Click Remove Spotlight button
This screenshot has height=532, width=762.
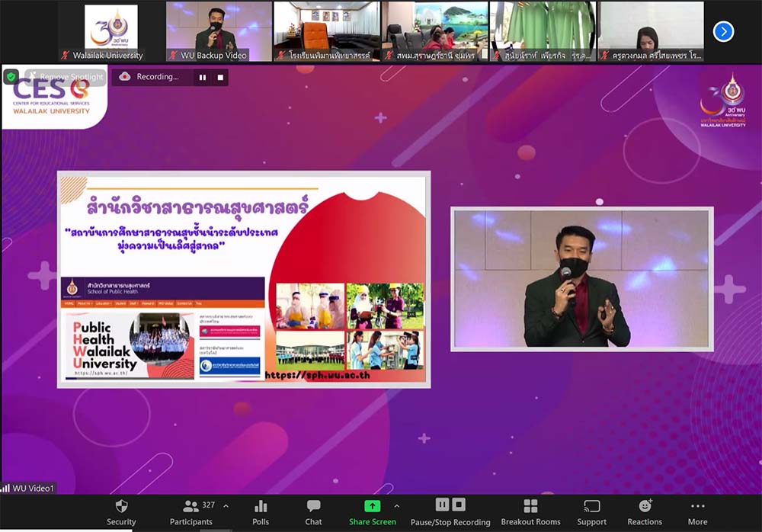pyautogui.click(x=64, y=77)
